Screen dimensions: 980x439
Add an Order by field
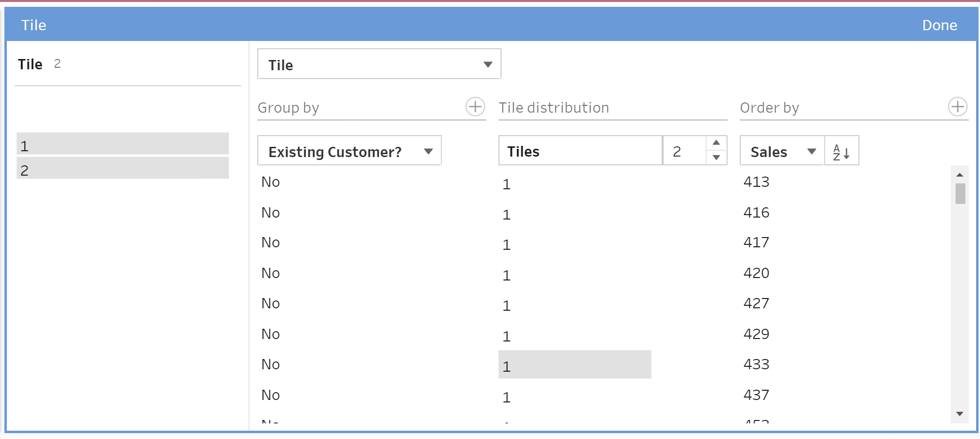pos(957,107)
